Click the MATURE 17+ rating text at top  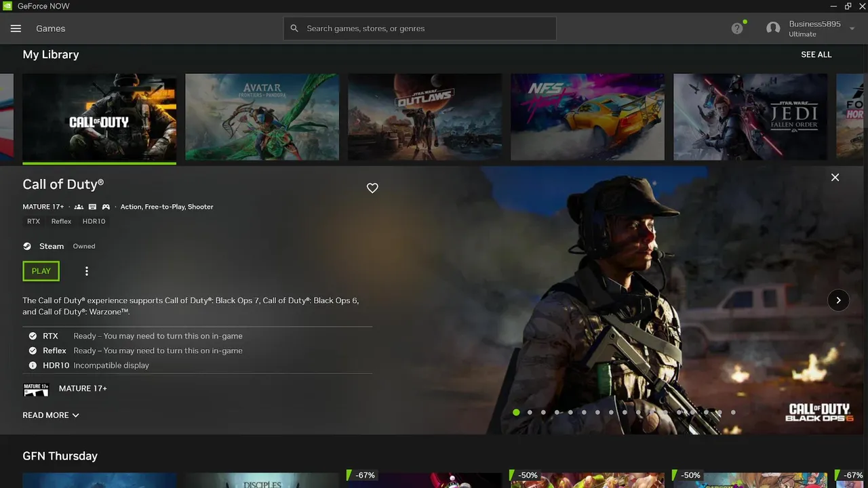coord(43,207)
